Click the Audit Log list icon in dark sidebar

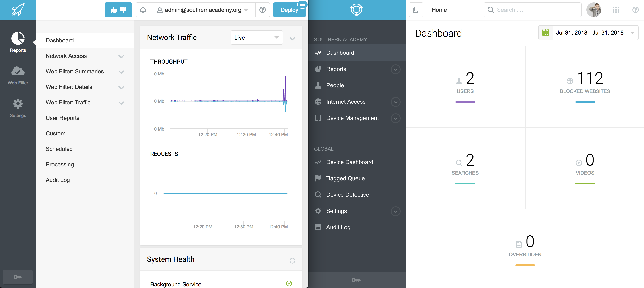click(x=318, y=227)
